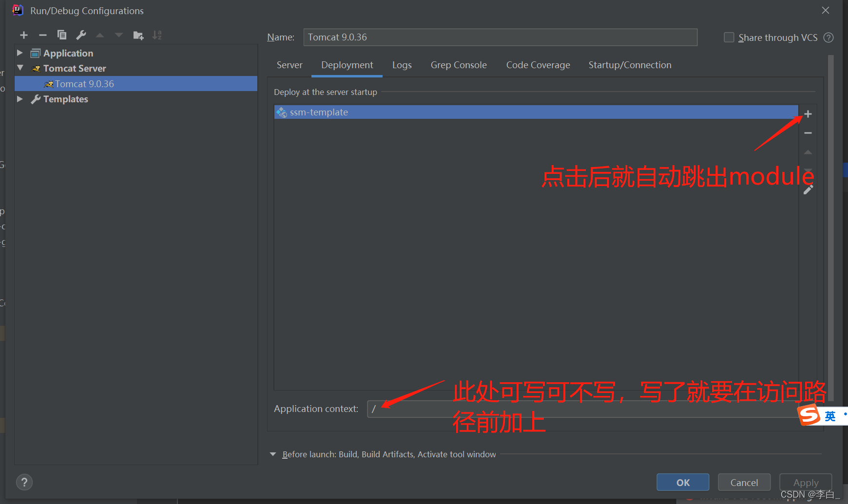Click the dialog's vertical scrollbar

tap(831, 228)
